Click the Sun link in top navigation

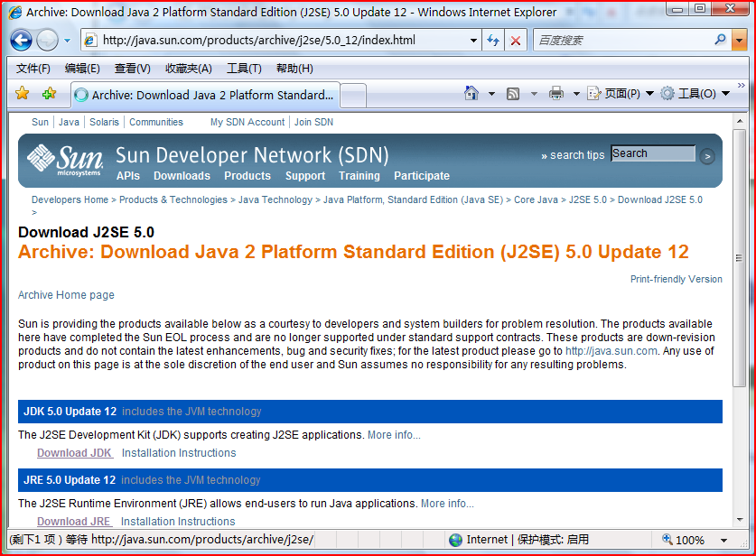coord(40,122)
